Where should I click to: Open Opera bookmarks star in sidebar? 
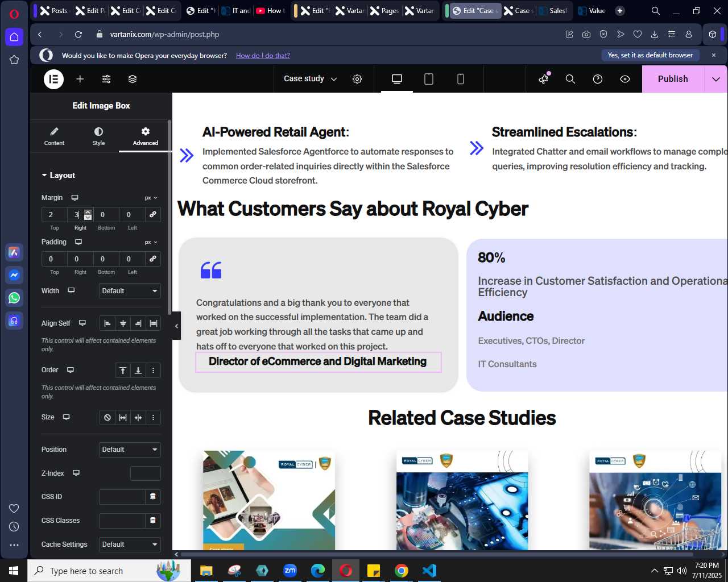14,60
